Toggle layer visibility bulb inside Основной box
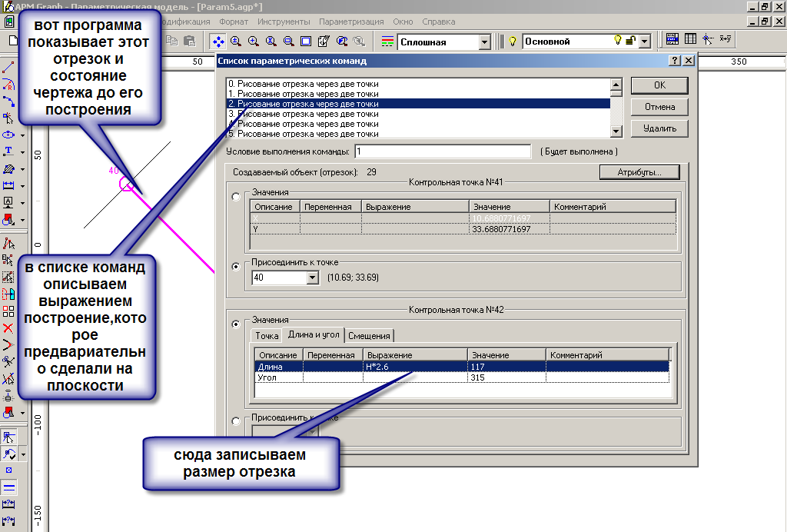The width and height of the screenshot is (787, 532). click(x=618, y=40)
